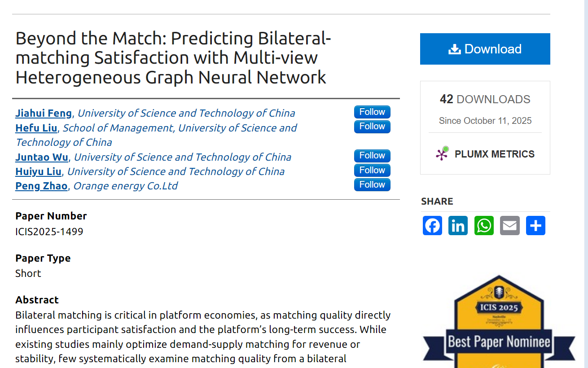Open Peng Zhao author link
The height and width of the screenshot is (368, 588).
coord(41,186)
